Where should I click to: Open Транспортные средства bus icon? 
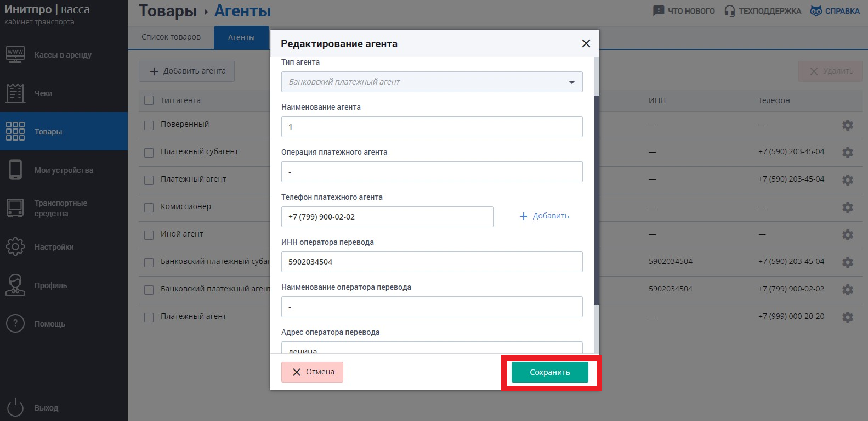pyautogui.click(x=15, y=208)
